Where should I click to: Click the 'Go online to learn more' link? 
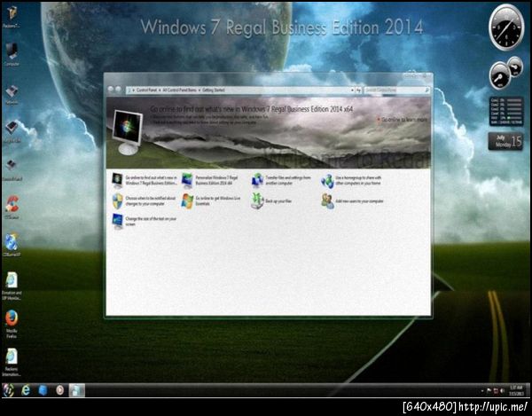(x=404, y=120)
